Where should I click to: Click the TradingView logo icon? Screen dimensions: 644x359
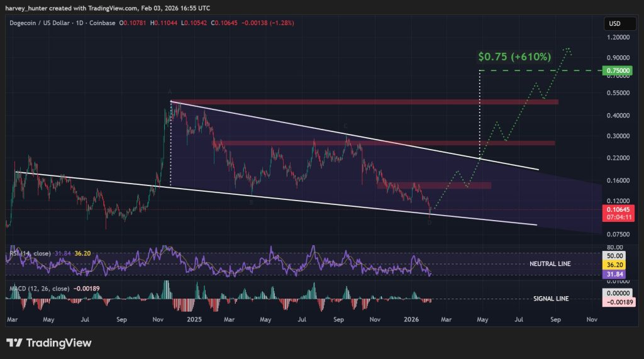pyautogui.click(x=14, y=343)
